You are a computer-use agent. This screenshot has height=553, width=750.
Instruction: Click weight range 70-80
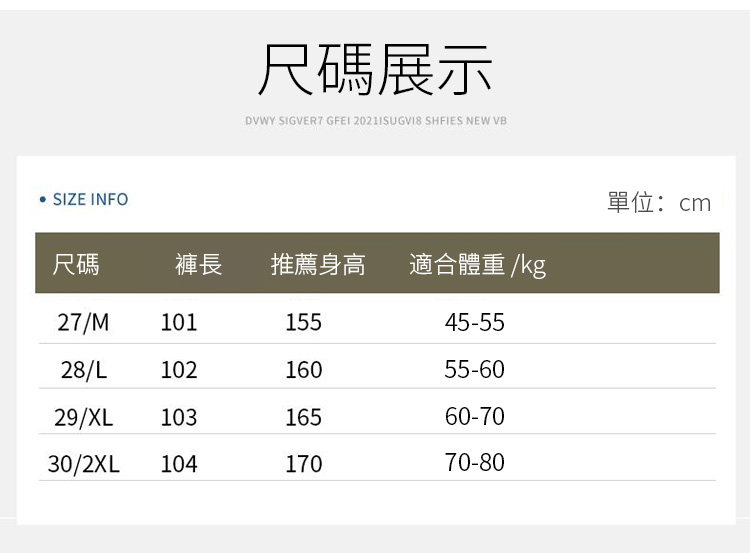[x=475, y=463]
